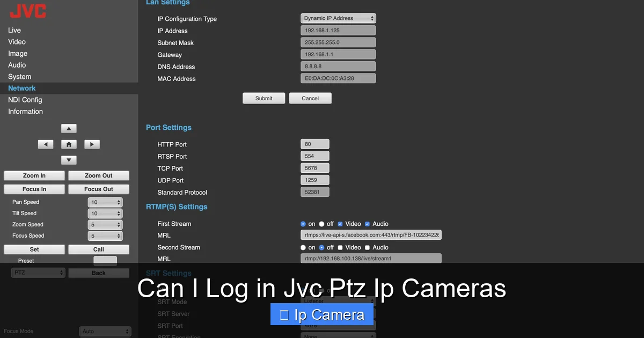
Task: Click the IP Address field
Action: 338,31
